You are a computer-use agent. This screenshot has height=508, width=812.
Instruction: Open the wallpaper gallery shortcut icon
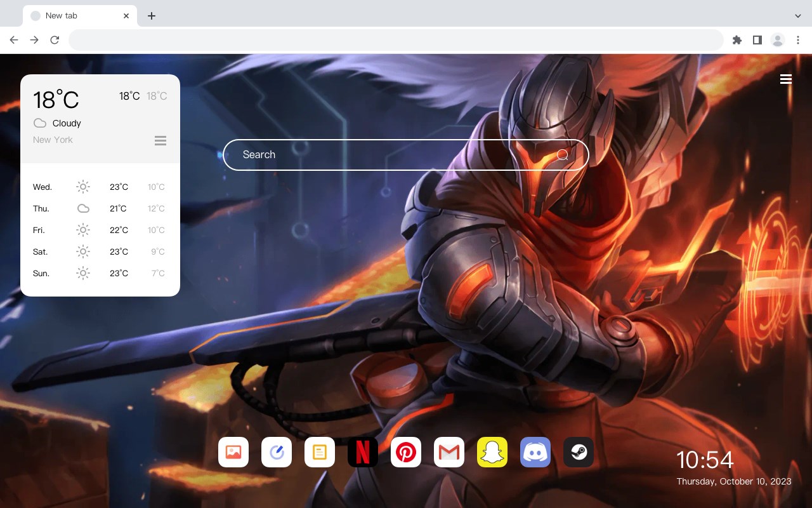click(233, 452)
